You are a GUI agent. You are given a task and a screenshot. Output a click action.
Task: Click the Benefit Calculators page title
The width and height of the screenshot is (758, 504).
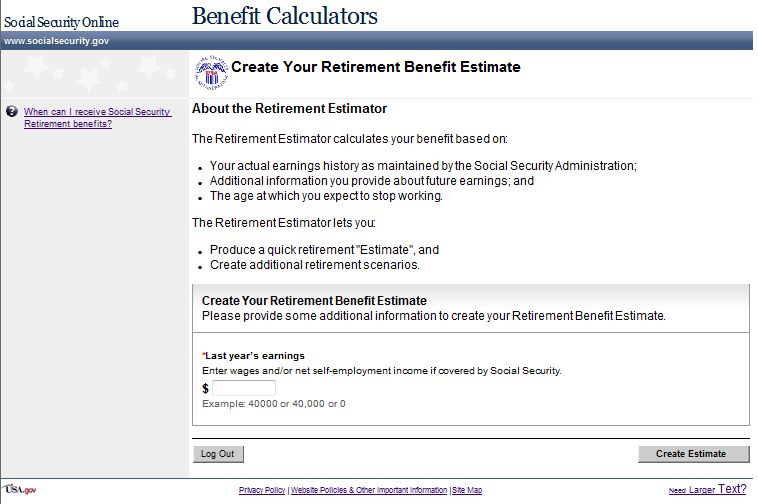[x=284, y=16]
